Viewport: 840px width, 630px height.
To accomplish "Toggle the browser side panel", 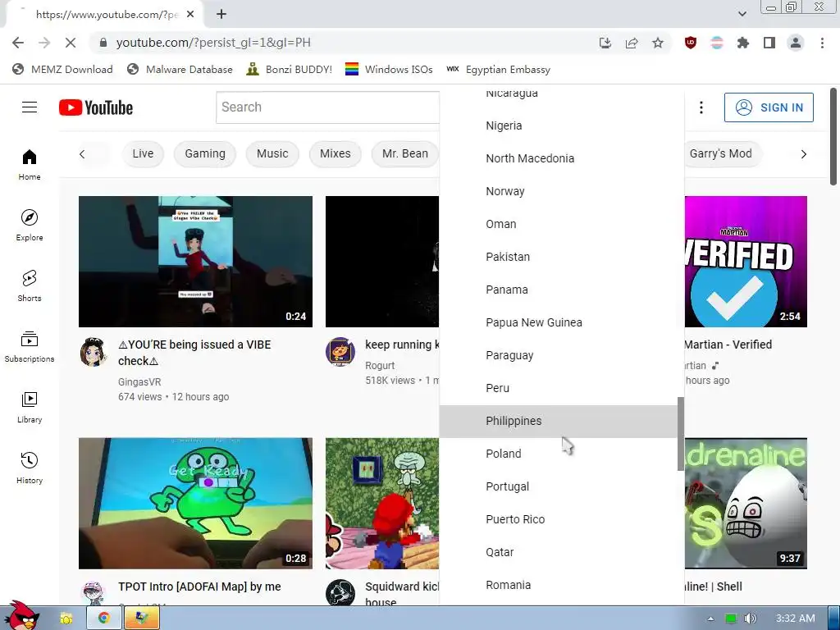I will 769,43.
